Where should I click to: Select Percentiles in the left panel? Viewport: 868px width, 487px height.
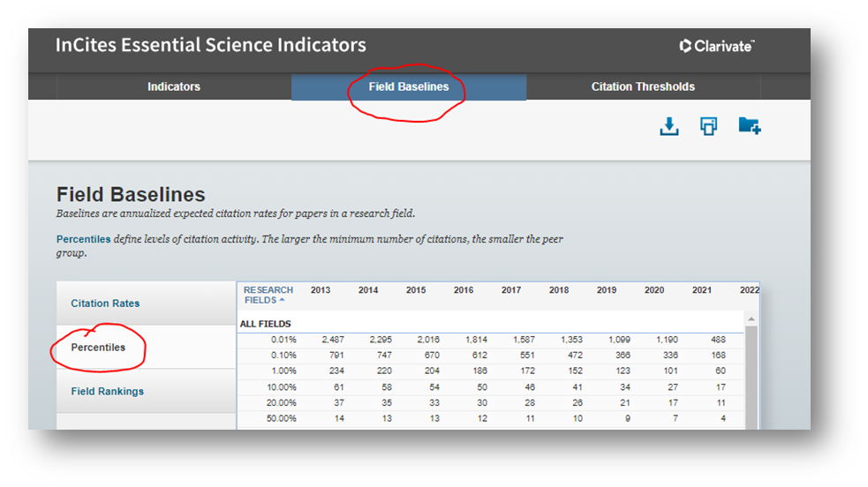98,348
